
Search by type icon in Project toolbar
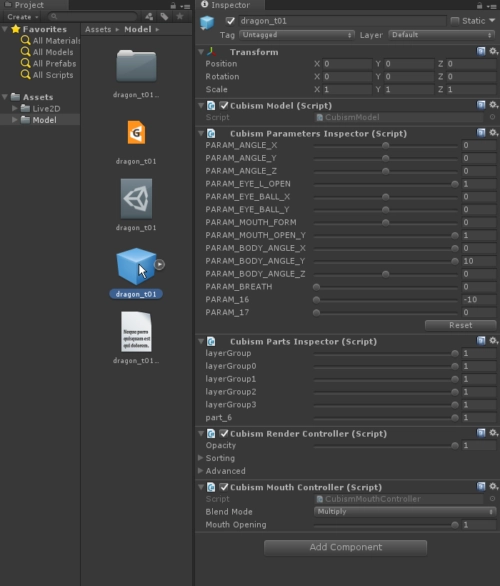pyautogui.click(x=149, y=16)
